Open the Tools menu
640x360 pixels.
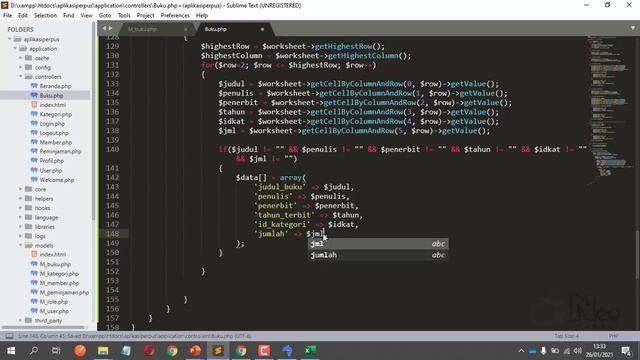coord(124,16)
